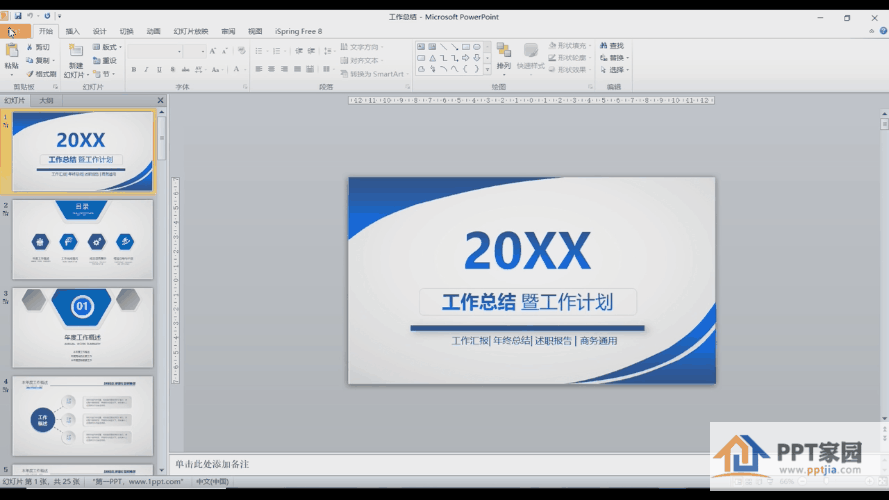Open the 文件 file menu button
889x500 pixels.
tap(15, 31)
